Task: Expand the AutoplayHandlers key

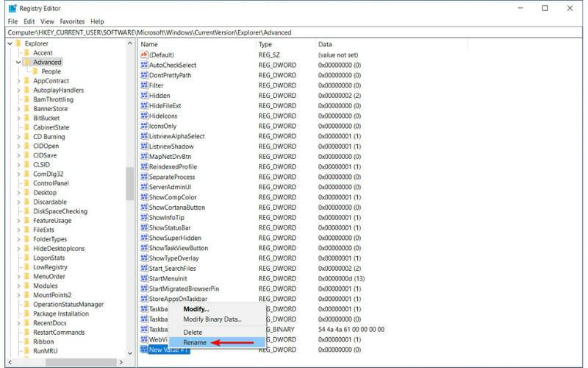Action: pyautogui.click(x=18, y=90)
